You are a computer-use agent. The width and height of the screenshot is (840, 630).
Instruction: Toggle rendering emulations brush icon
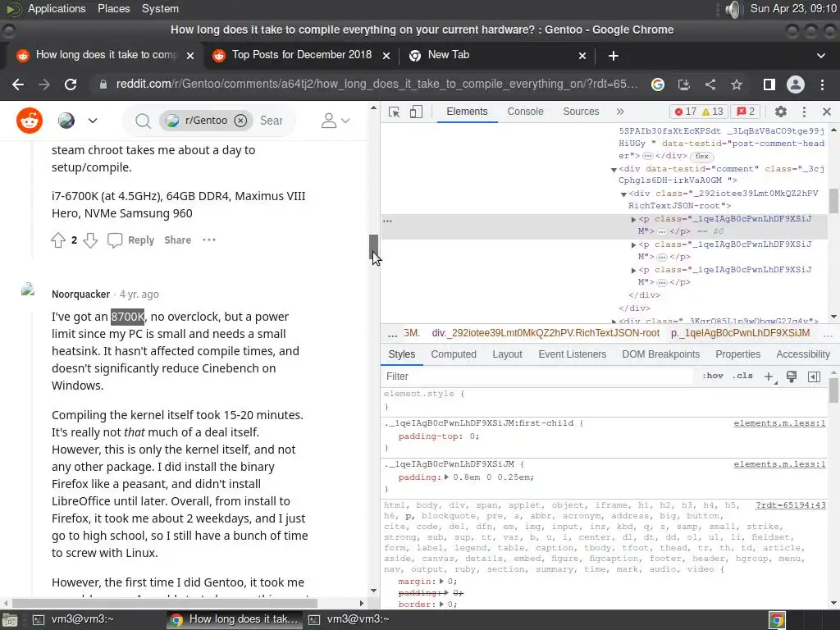tap(792, 377)
